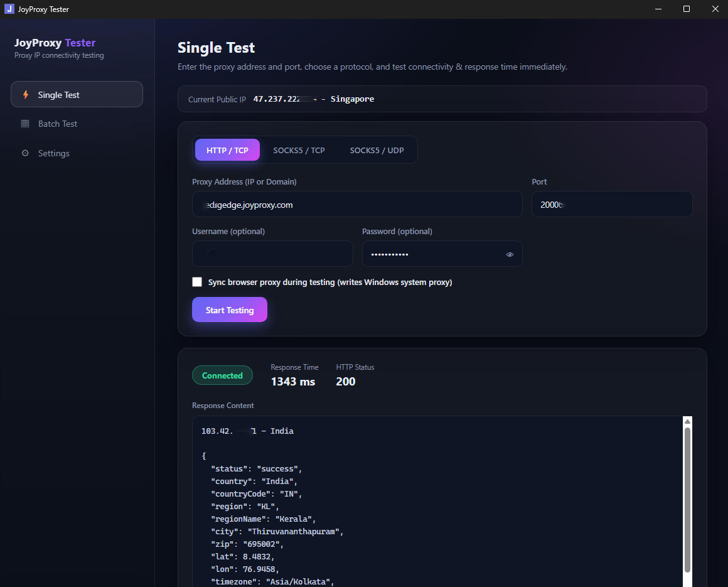Click the Singapore public IP text

click(313, 99)
